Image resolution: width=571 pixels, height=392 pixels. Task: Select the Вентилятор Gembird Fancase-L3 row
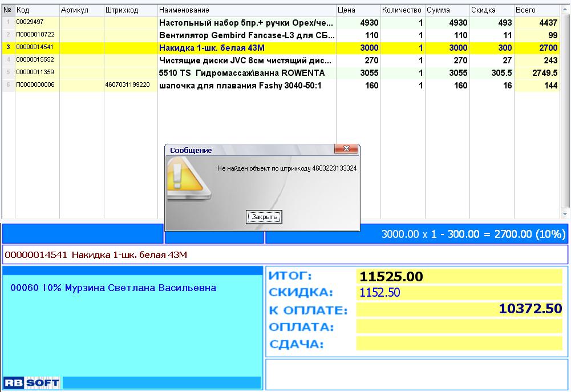(x=246, y=35)
